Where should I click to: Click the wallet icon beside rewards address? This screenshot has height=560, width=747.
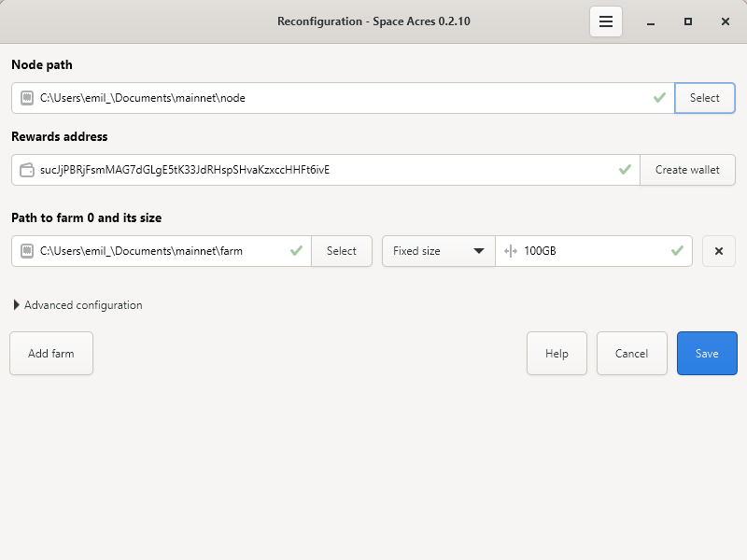coord(28,170)
